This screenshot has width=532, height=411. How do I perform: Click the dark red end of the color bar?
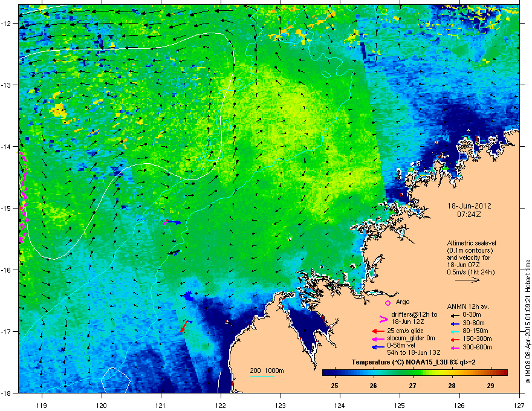point(504,373)
